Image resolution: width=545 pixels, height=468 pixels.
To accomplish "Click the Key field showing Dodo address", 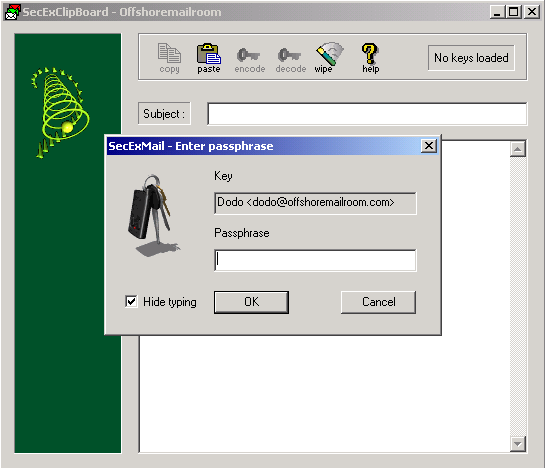I will click(315, 203).
